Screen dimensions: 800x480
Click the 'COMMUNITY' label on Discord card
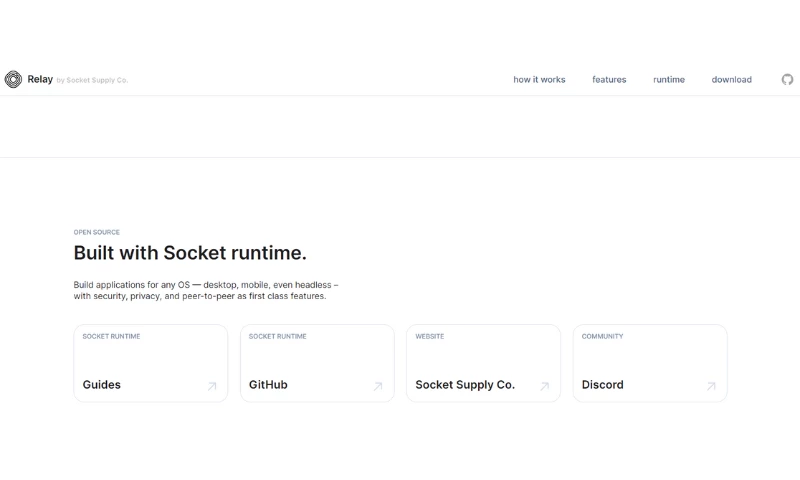tap(602, 337)
